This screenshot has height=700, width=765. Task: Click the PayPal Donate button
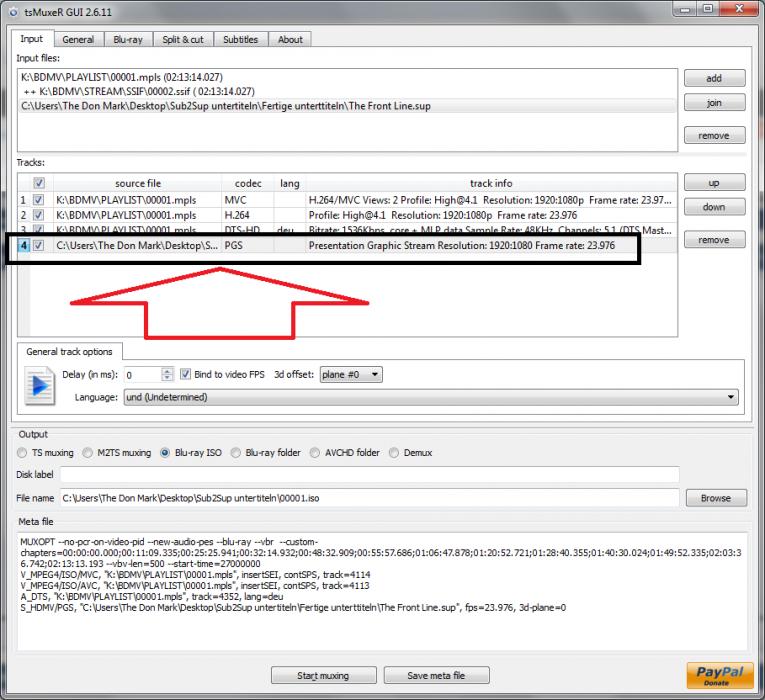tap(720, 675)
